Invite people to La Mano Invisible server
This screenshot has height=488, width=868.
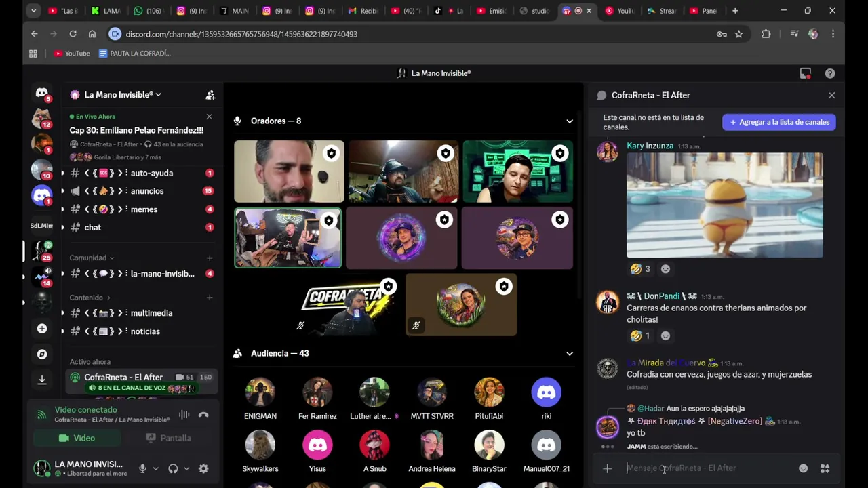click(x=210, y=95)
